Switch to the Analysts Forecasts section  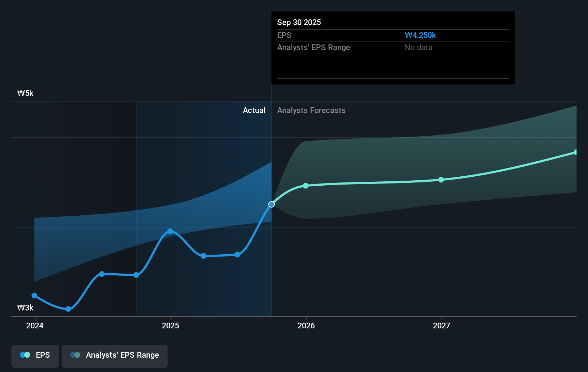311,110
